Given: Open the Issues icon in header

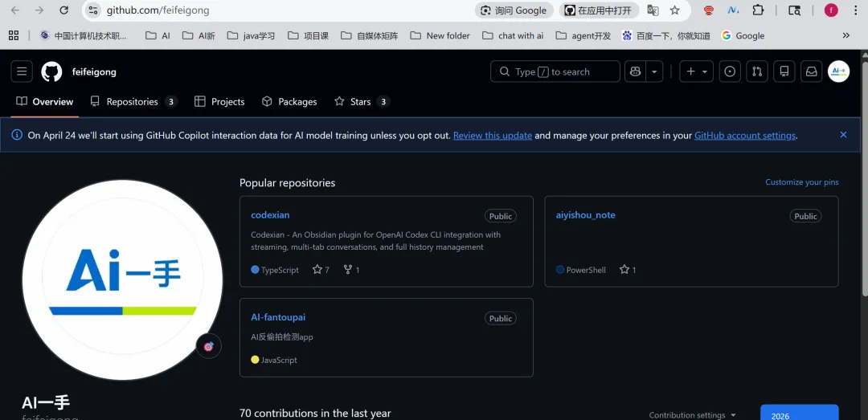Looking at the screenshot, I should coord(730,71).
